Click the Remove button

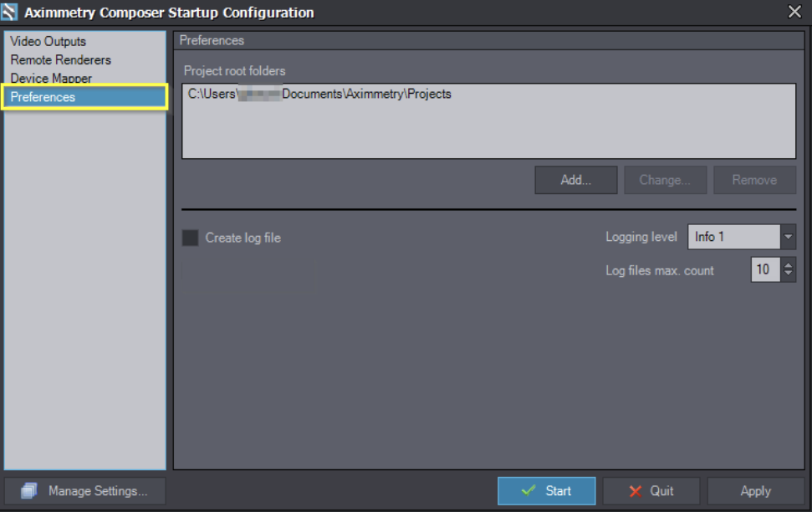[754, 179]
